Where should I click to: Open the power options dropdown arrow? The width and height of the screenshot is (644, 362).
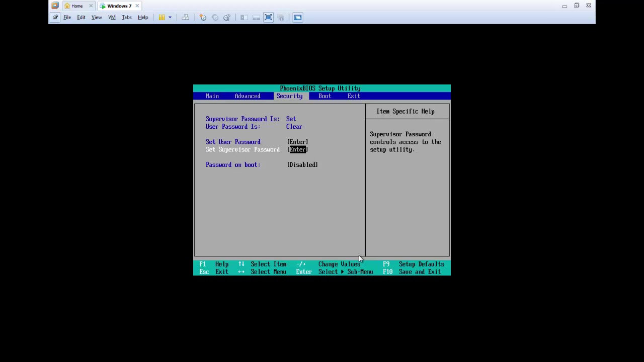pyautogui.click(x=170, y=18)
